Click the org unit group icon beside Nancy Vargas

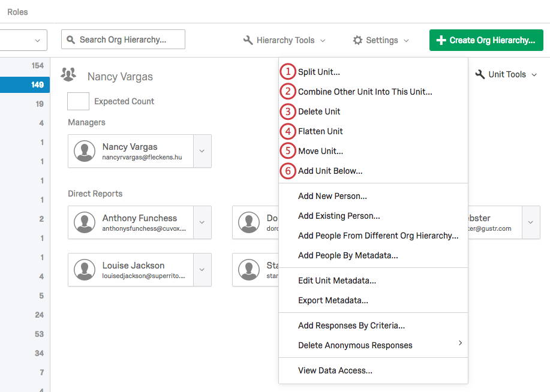click(68, 74)
